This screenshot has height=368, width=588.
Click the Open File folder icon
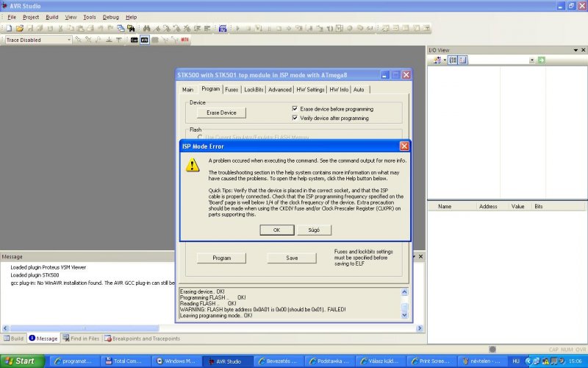pos(20,28)
